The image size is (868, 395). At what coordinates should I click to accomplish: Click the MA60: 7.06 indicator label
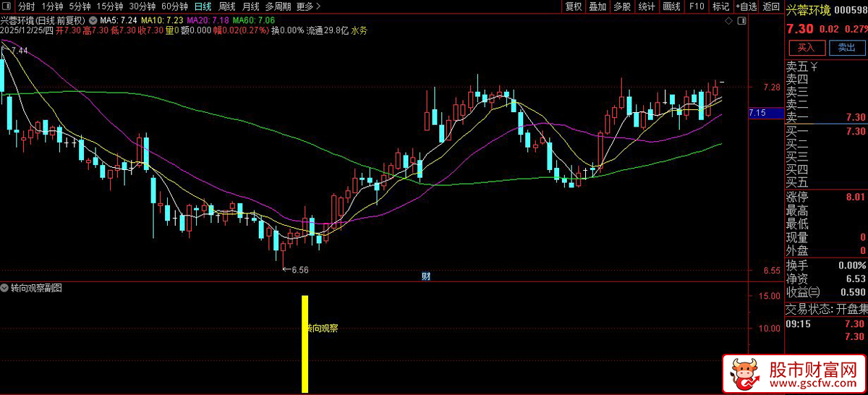click(253, 20)
